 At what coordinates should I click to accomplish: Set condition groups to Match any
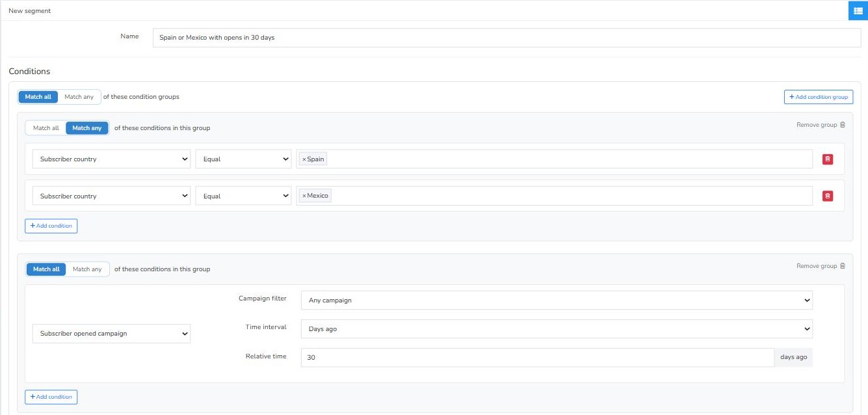click(x=79, y=97)
